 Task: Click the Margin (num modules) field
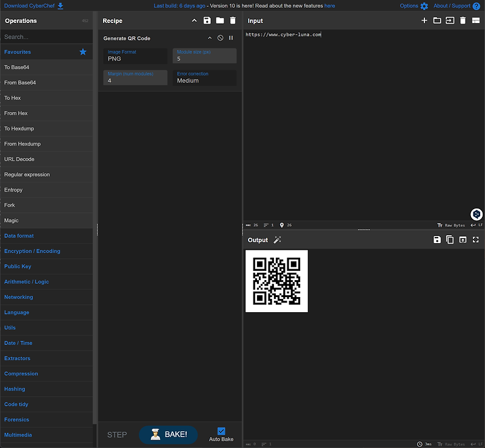(x=135, y=78)
